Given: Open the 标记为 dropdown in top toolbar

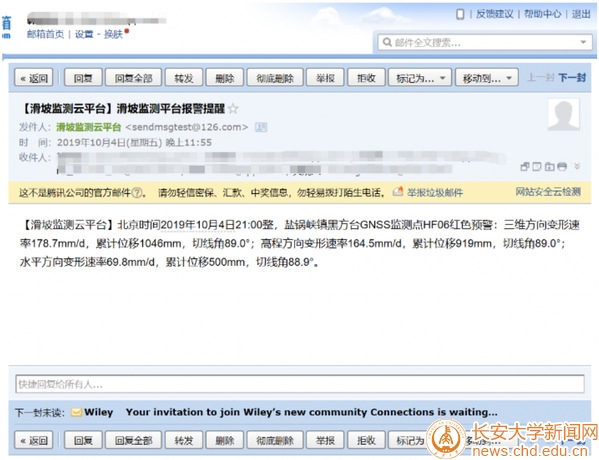Looking at the screenshot, I should 420,78.
